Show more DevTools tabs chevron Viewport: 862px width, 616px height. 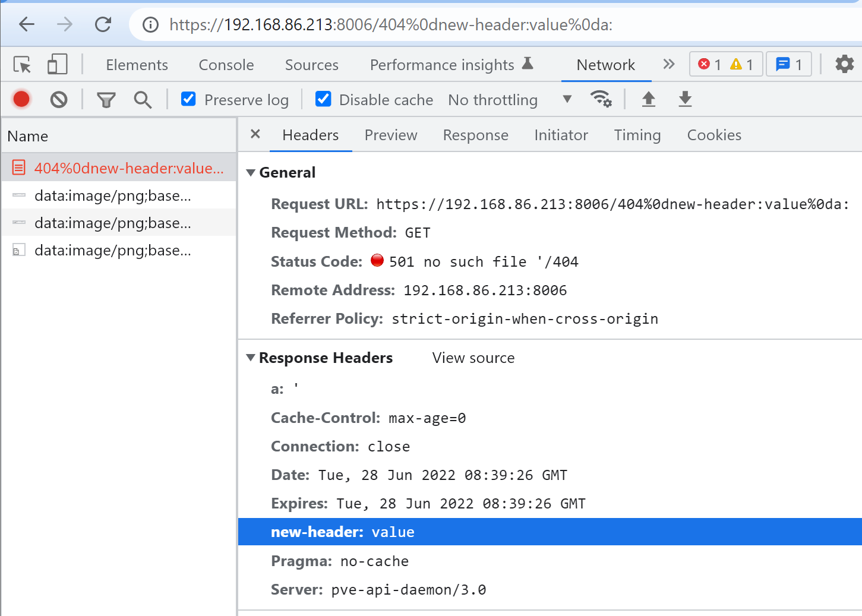coord(669,64)
